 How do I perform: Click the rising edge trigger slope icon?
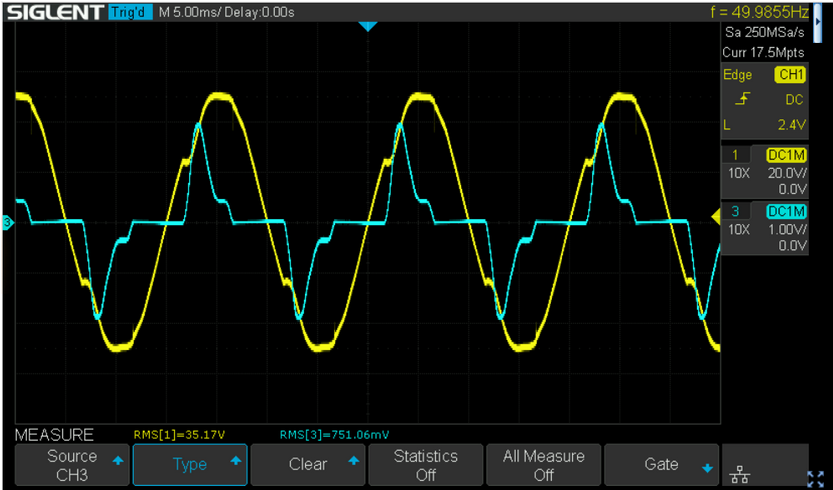741,100
